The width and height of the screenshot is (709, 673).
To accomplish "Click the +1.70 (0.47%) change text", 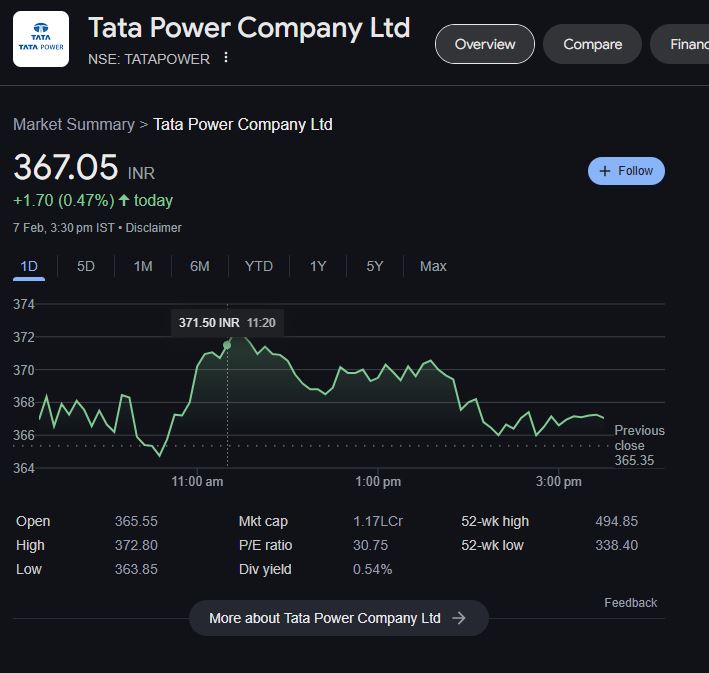I will [64, 200].
